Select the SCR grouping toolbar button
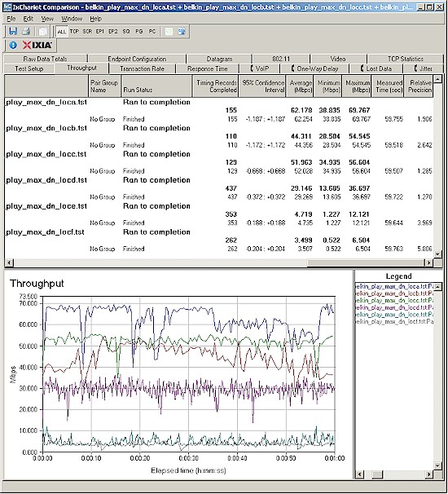 87,31
